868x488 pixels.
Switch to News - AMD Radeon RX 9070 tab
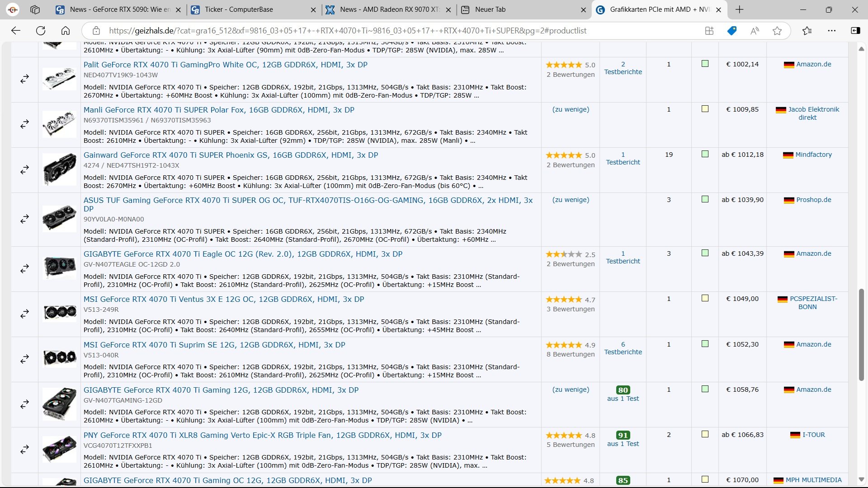389,9
